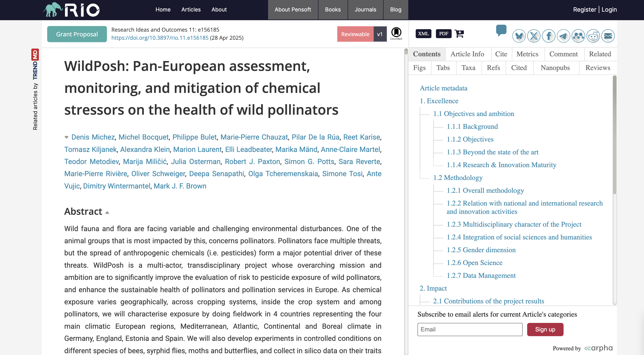Image resolution: width=644 pixels, height=355 pixels.
Task: Switch to Cite tab
Action: (501, 54)
